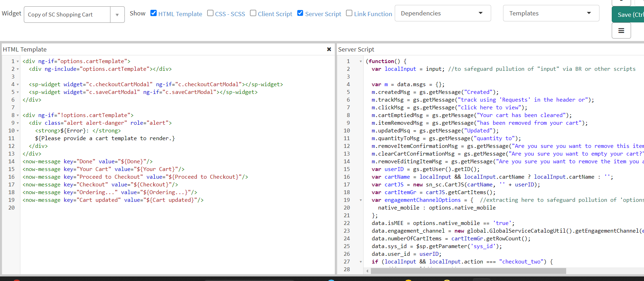Image resolution: width=644 pixels, height=281 pixels.
Task: Click the 'Please provide a cart template' line
Action: coord(105,138)
